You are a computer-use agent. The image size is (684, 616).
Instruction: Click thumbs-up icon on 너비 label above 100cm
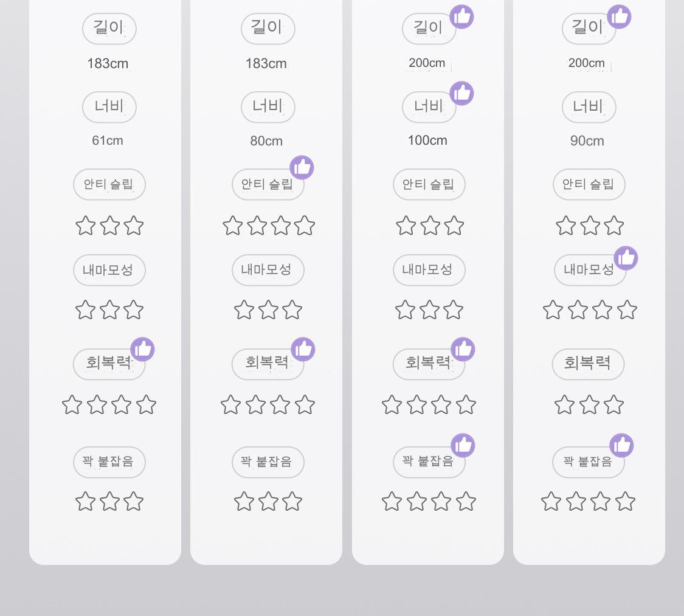coord(461,93)
